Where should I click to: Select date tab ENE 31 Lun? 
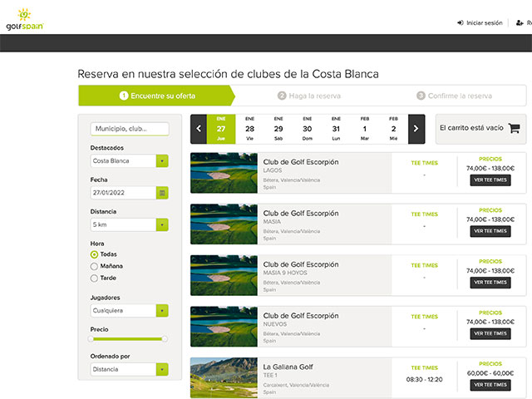(x=336, y=129)
